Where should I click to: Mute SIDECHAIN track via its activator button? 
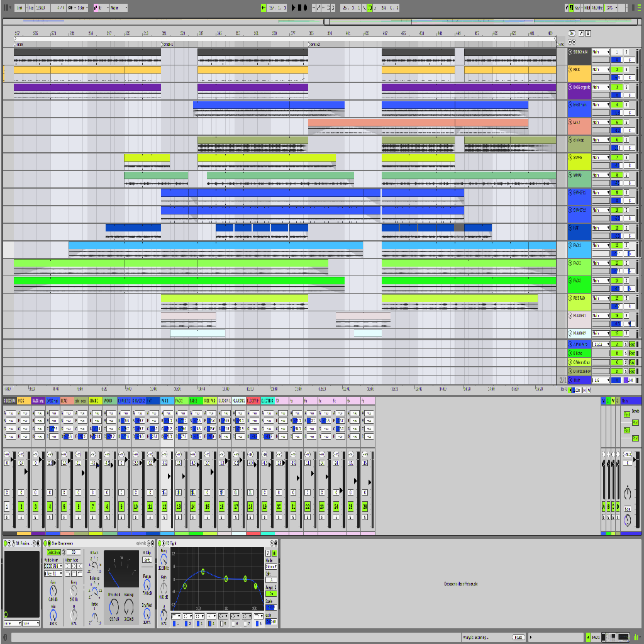pos(616,52)
